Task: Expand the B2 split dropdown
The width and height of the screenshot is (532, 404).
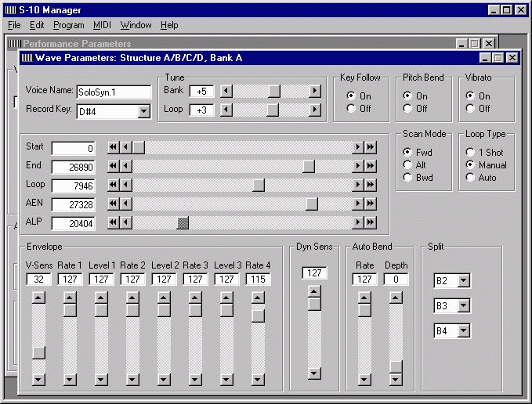Action: click(x=463, y=280)
